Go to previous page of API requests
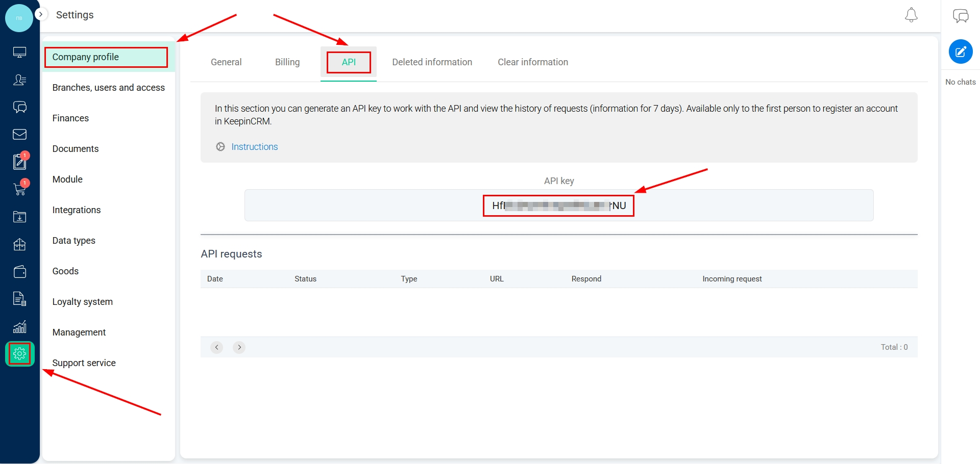Image resolution: width=980 pixels, height=464 pixels. point(216,347)
